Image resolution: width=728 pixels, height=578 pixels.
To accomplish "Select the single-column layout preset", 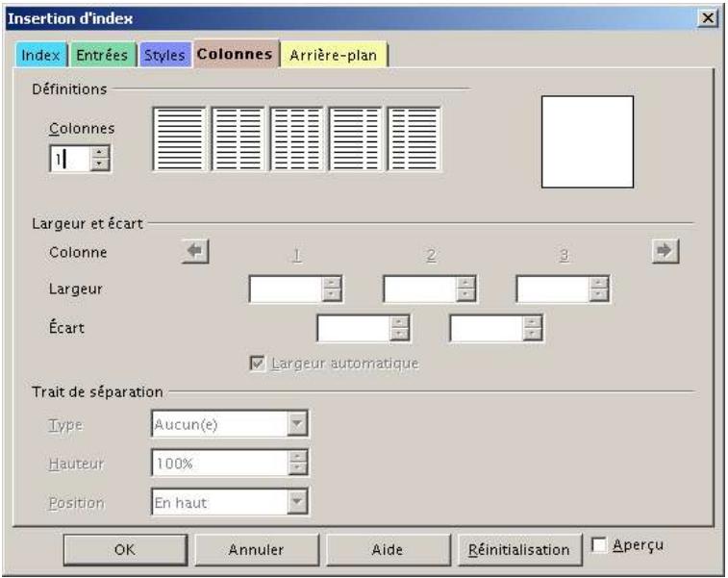I will click(179, 138).
